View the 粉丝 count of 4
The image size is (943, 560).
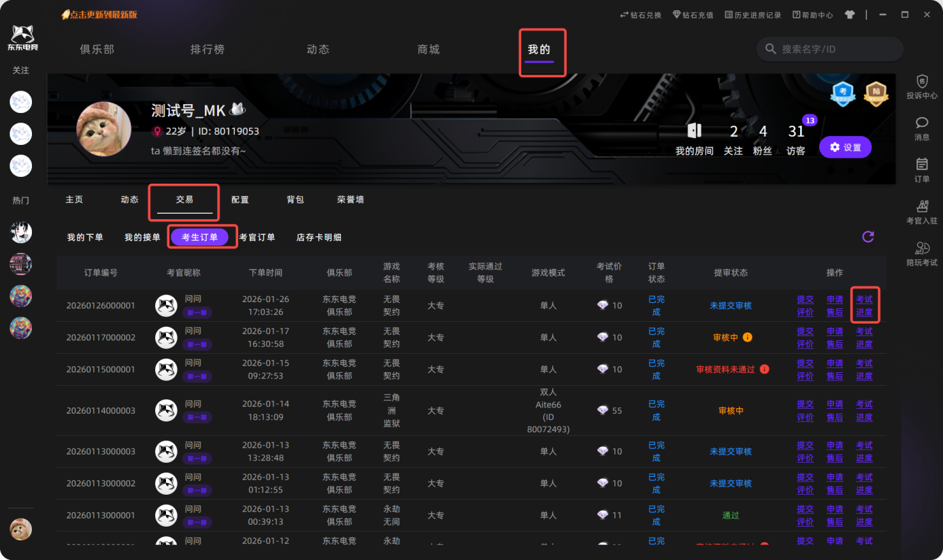[x=763, y=139]
